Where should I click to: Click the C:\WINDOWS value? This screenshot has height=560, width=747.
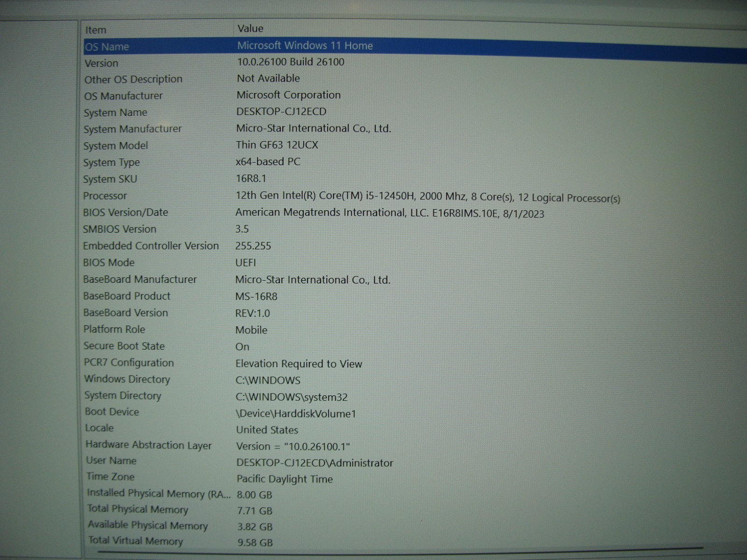point(268,381)
